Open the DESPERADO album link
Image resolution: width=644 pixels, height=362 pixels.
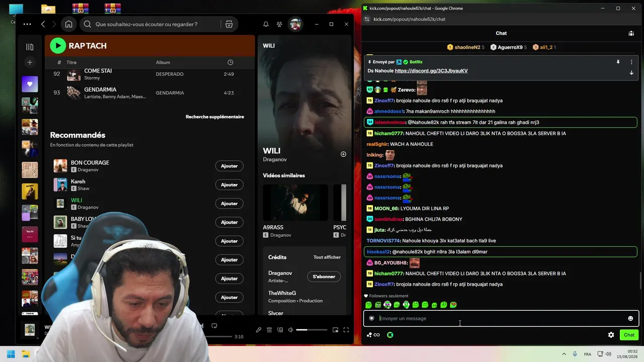pyautogui.click(x=170, y=74)
